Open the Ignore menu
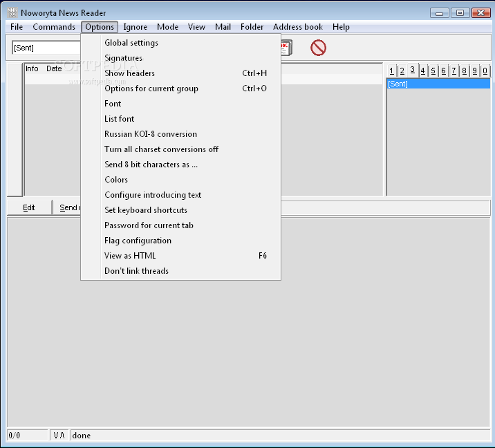Viewport: 495px width, 448px height. click(x=135, y=27)
